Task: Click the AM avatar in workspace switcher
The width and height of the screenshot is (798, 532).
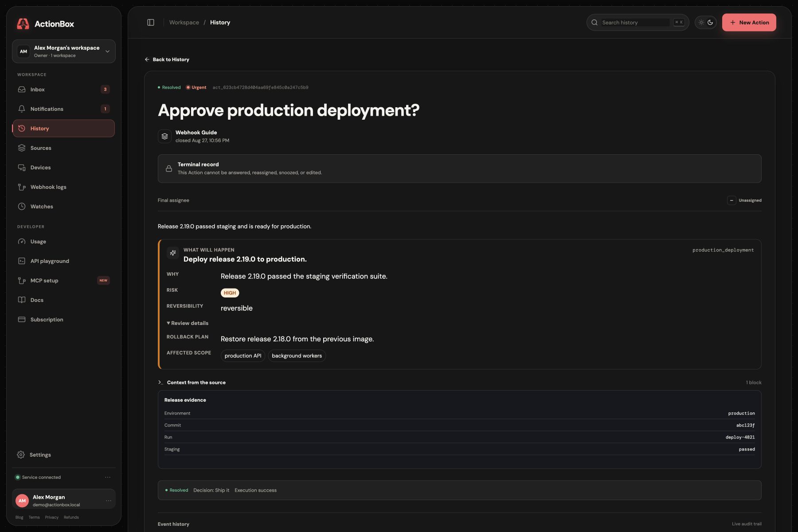Action: (x=23, y=51)
